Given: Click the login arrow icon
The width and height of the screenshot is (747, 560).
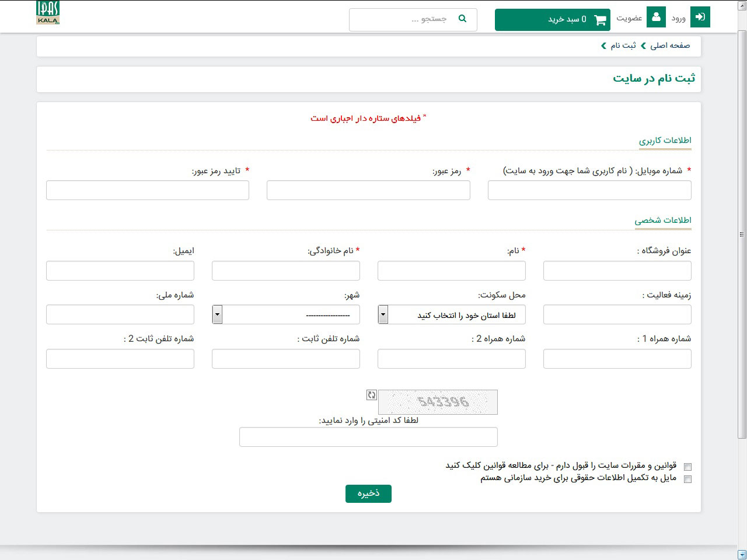Looking at the screenshot, I should pos(700,17).
